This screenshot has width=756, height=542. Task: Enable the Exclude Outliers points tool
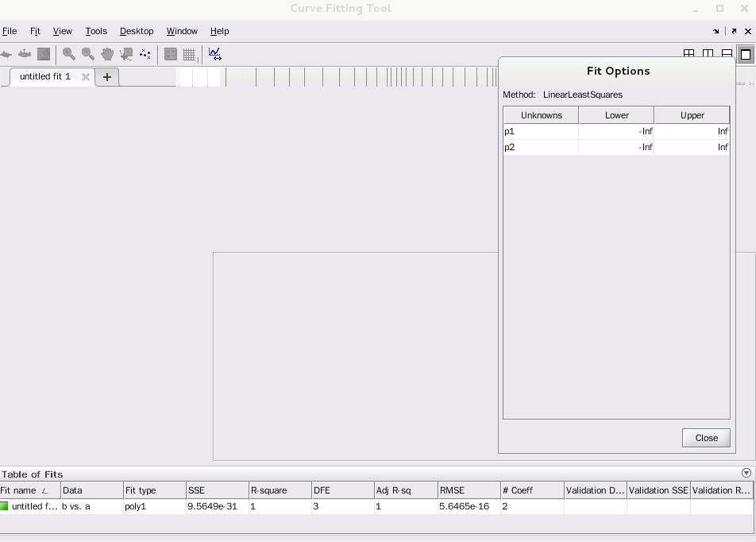tap(145, 53)
